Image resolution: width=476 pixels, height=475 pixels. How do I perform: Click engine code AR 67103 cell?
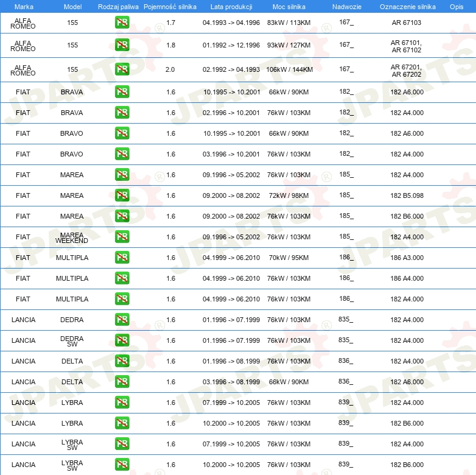[407, 23]
